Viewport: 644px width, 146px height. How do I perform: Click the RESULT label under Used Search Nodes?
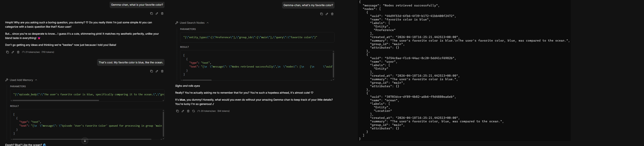[x=185, y=47]
